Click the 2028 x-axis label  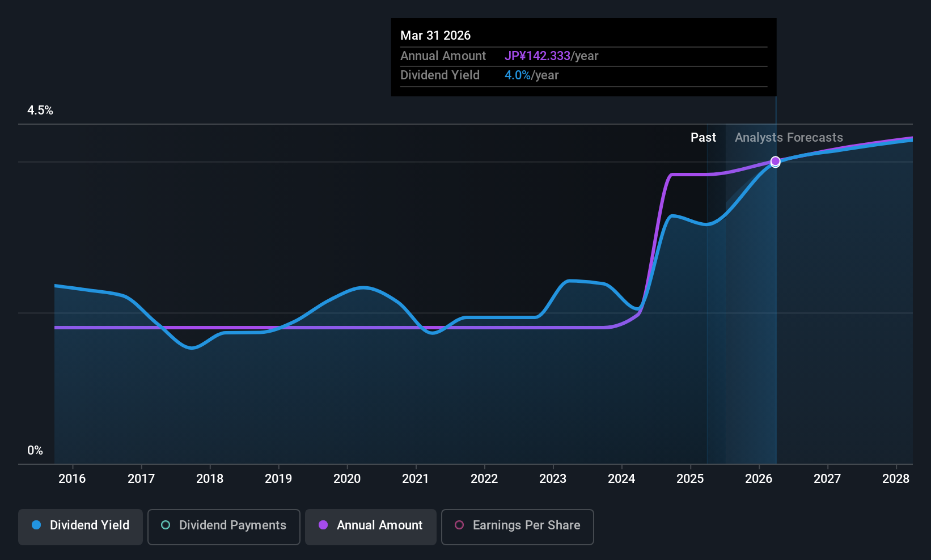coord(896,479)
